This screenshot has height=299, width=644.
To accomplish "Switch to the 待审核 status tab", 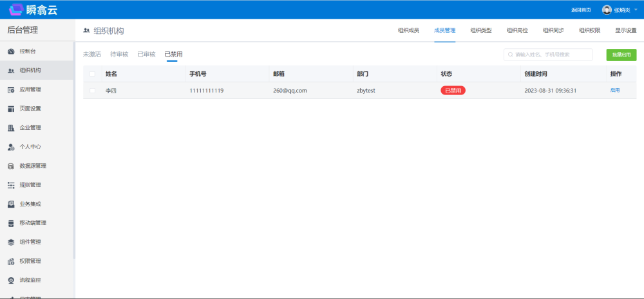I will pos(119,55).
